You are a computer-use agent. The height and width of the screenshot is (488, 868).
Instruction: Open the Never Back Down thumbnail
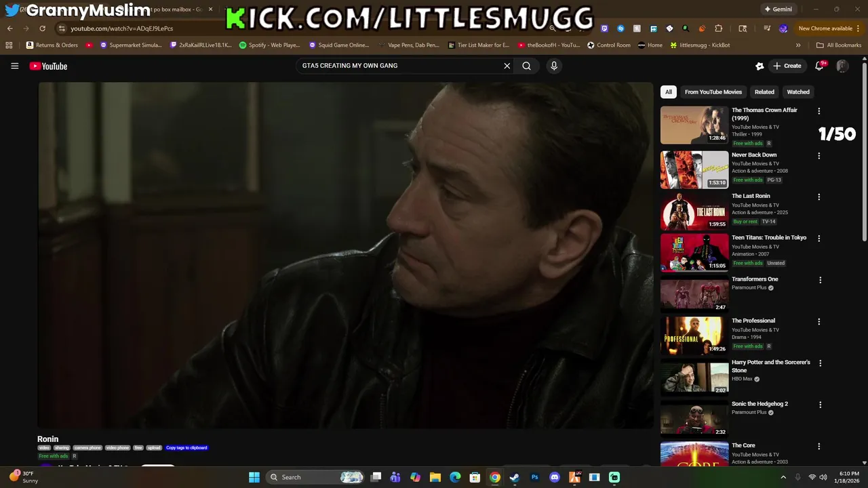click(x=694, y=169)
